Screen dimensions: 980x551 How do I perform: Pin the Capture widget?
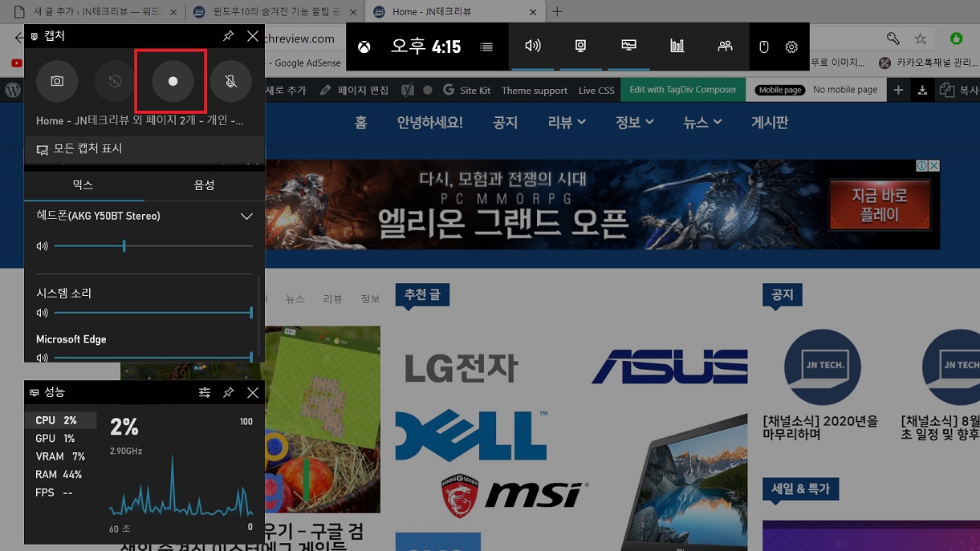pos(229,36)
